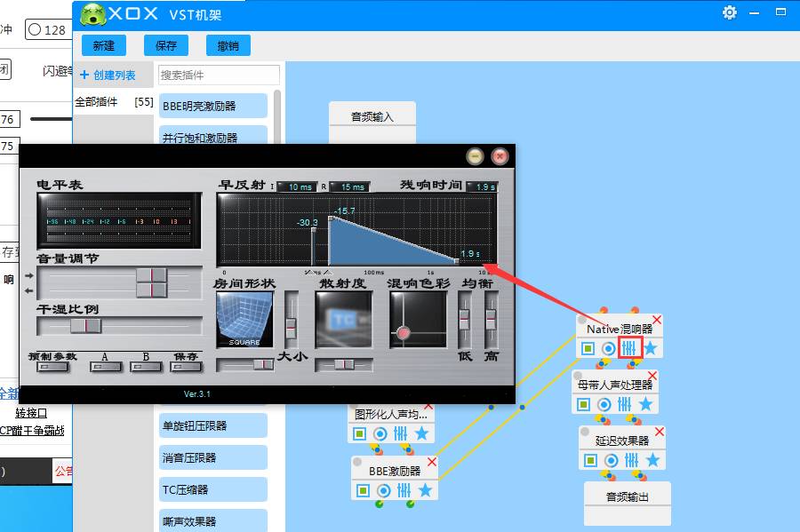Delete the 延迟效果器 node with X

[660, 433]
